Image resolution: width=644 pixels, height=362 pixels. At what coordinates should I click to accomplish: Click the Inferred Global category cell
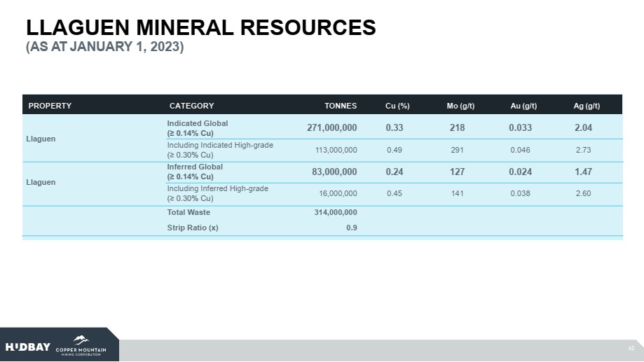click(x=195, y=172)
